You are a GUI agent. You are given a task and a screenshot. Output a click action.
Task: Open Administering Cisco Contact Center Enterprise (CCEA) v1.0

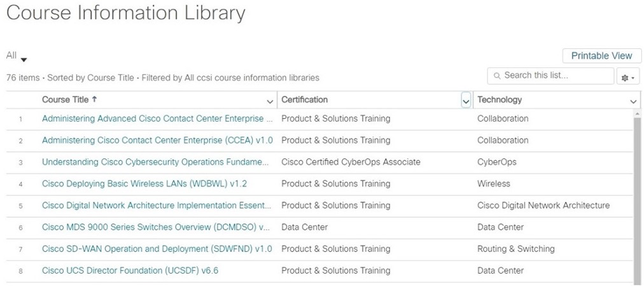[157, 141]
